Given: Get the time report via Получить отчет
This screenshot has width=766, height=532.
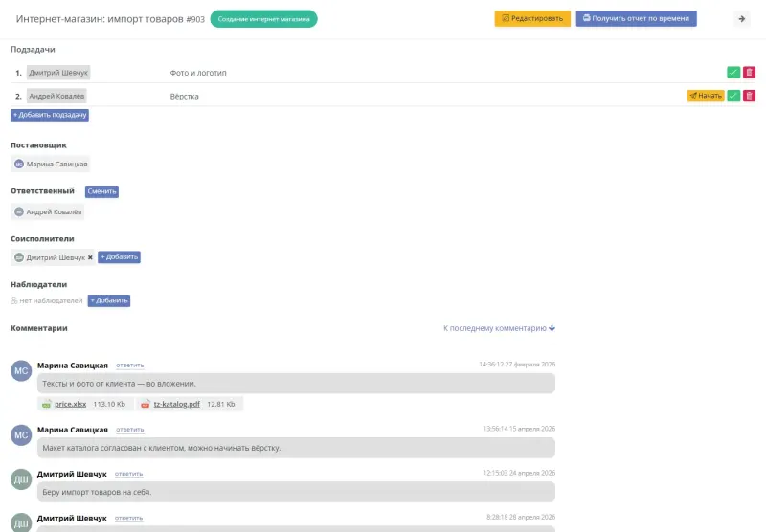Looking at the screenshot, I should pos(636,18).
